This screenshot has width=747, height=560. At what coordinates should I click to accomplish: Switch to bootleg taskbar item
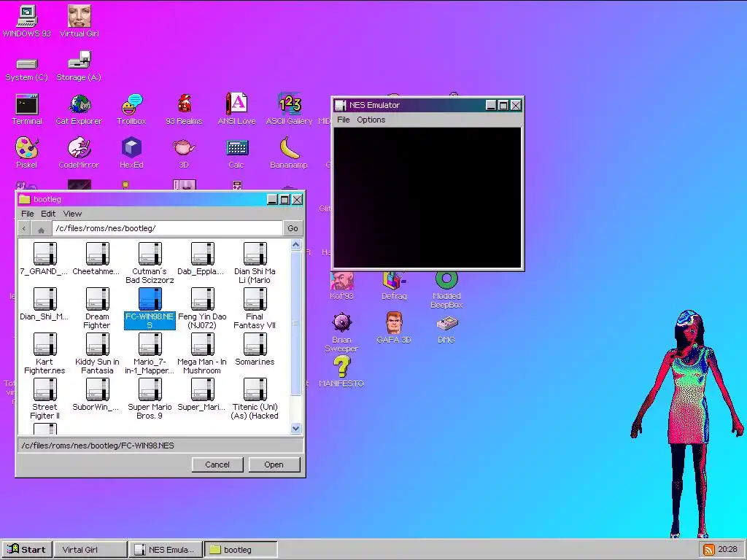(x=241, y=550)
